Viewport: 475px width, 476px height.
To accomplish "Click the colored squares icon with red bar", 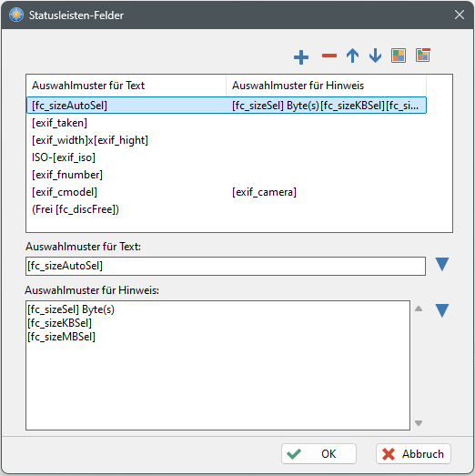I will click(x=423, y=56).
